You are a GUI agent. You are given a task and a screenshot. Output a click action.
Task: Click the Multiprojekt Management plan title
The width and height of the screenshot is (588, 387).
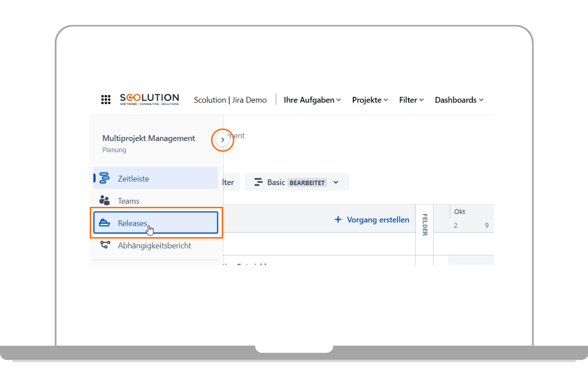coord(148,139)
